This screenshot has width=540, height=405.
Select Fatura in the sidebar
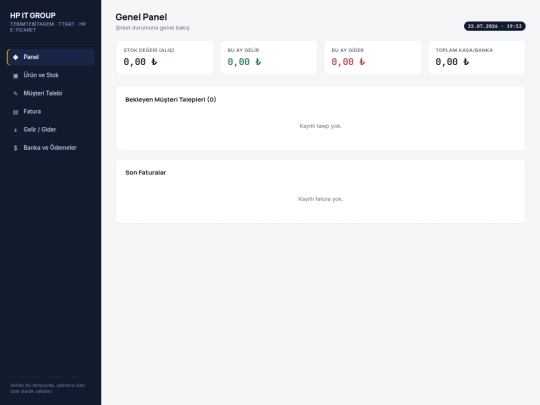[x=51, y=112]
